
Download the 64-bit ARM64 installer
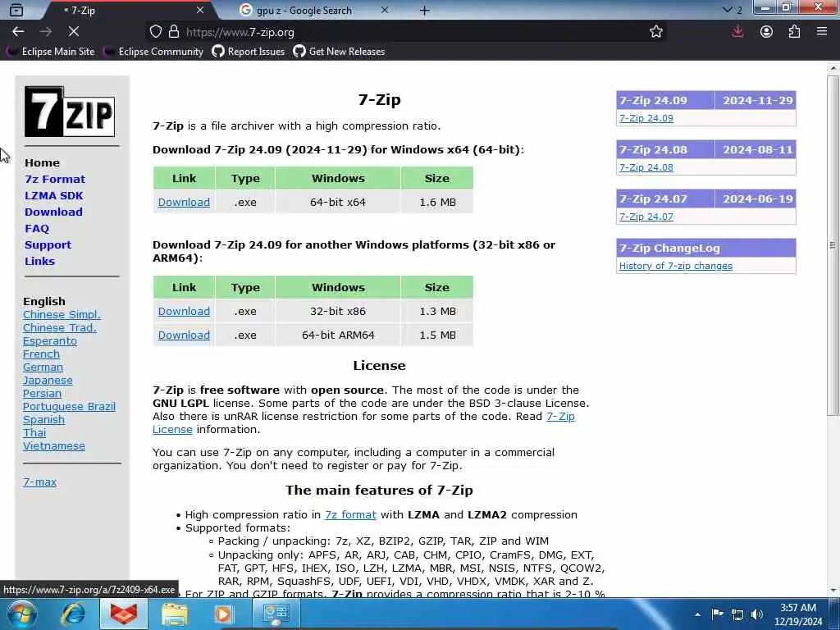tap(184, 335)
